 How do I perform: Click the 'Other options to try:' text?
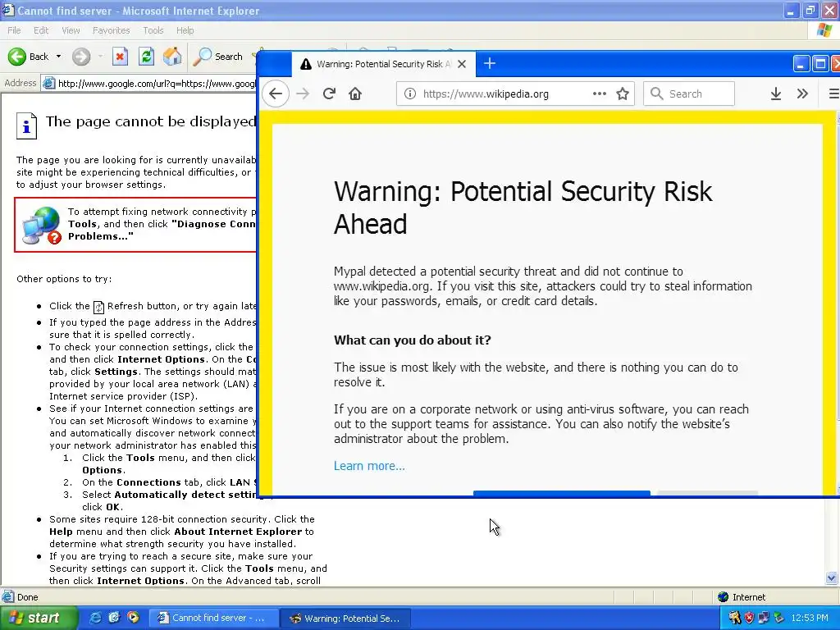(x=64, y=279)
